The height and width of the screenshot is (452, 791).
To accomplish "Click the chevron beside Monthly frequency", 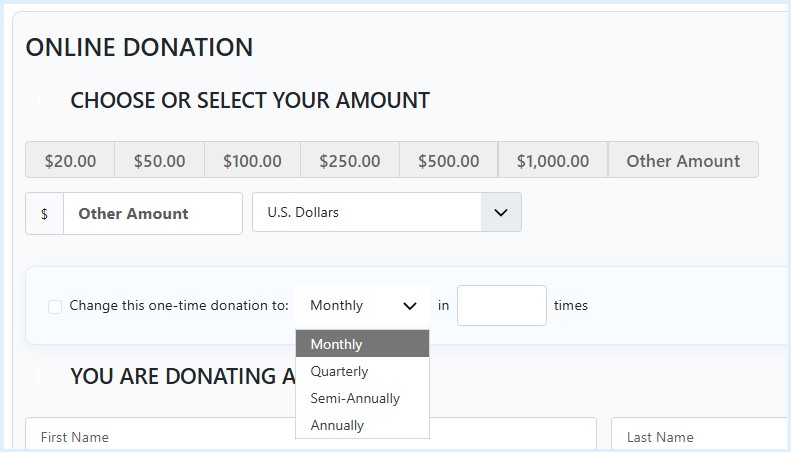I will 410,306.
